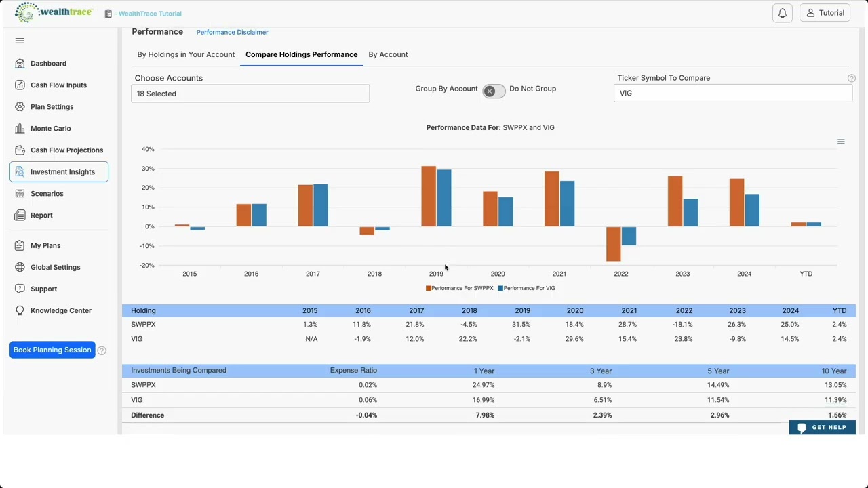
Task: Click the Do Not Group label
Action: point(532,89)
